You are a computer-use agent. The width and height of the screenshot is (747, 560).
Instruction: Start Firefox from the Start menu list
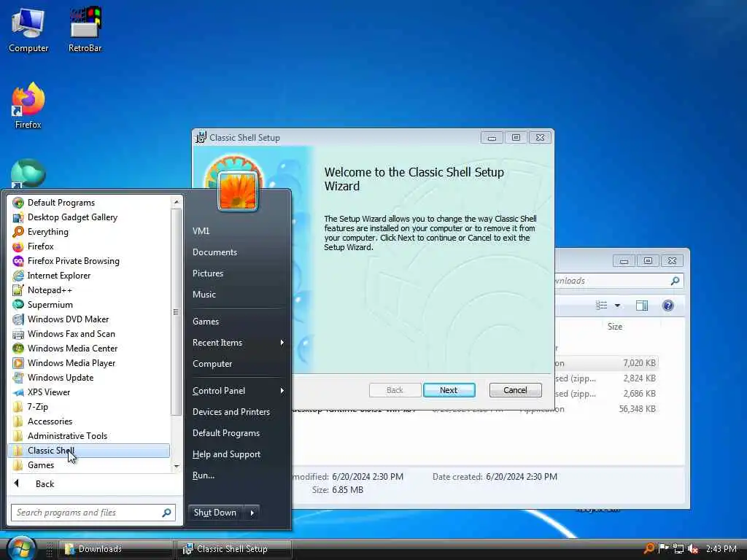(41, 246)
